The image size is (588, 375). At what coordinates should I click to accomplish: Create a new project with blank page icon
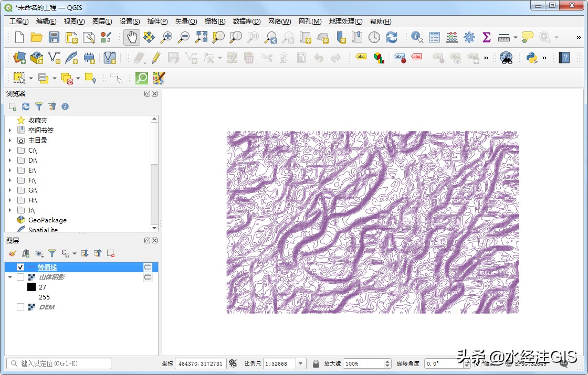click(19, 37)
